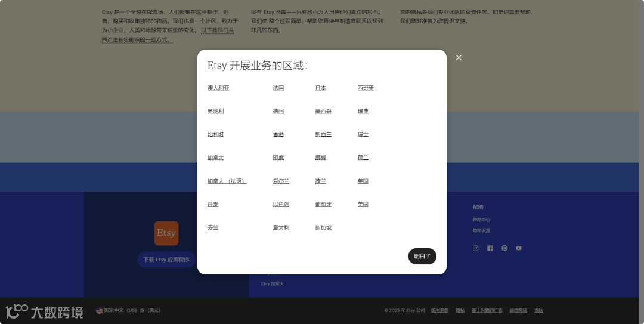Choose 英国 region link
Image resolution: width=644 pixels, height=324 pixels.
363,181
